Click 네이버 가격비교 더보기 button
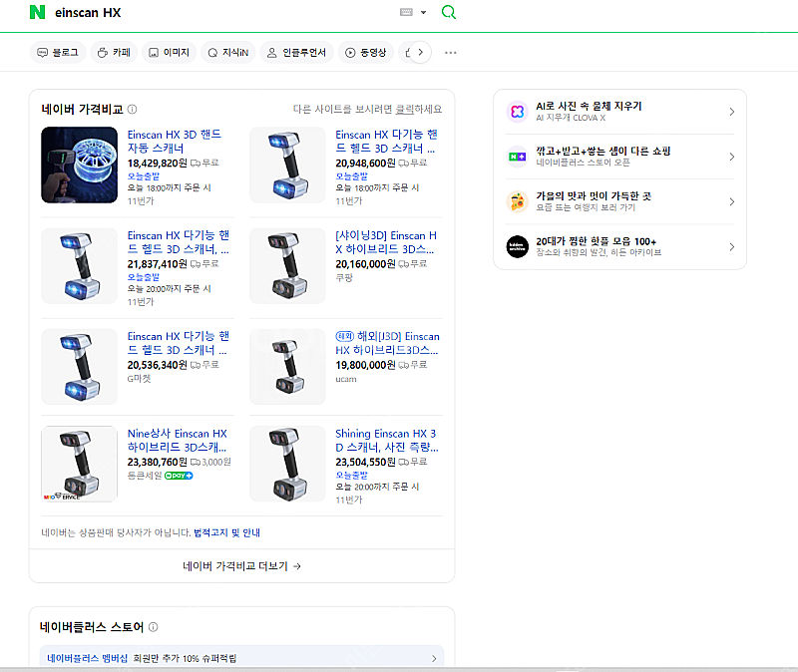The height and width of the screenshot is (672, 798). click(x=241, y=566)
